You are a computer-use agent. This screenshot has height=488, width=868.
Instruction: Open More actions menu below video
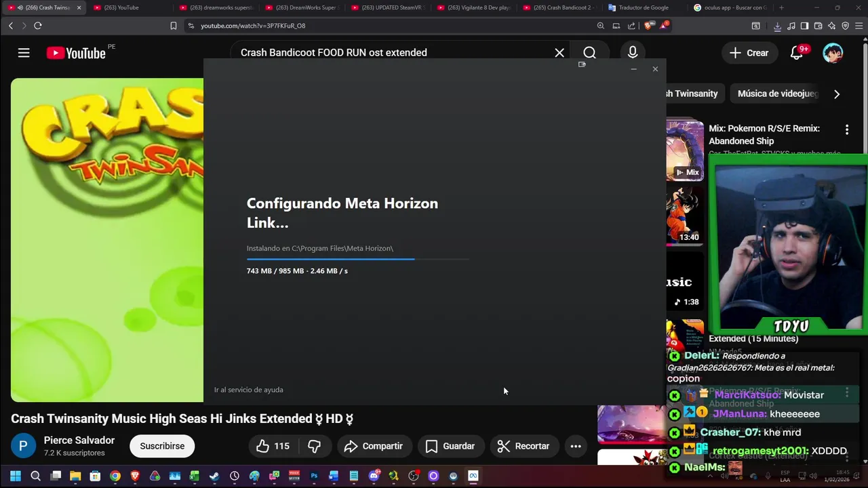[576, 446]
